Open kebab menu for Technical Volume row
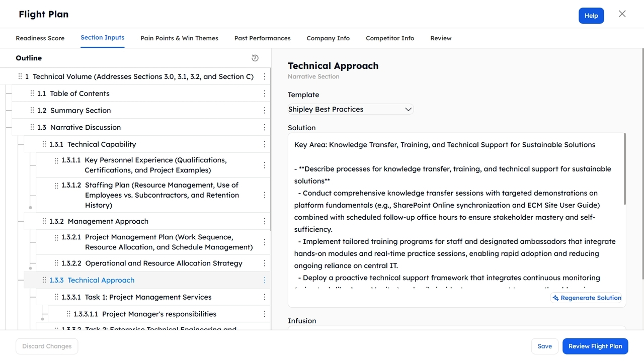Screen dimensions: 644x362 point(265,76)
